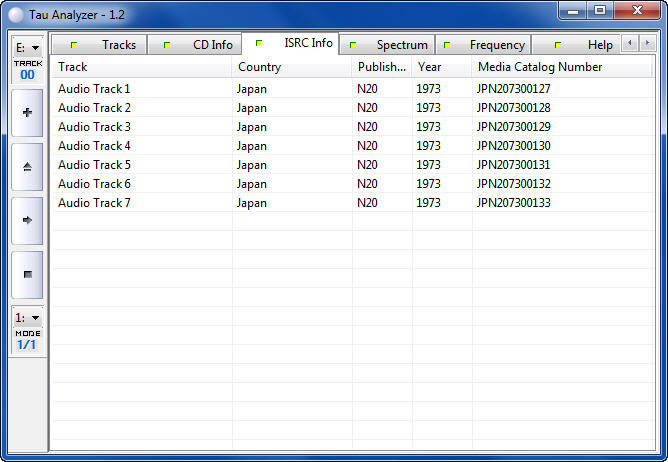Click catalog number JPN207300133
668x462 pixels.
click(x=514, y=203)
